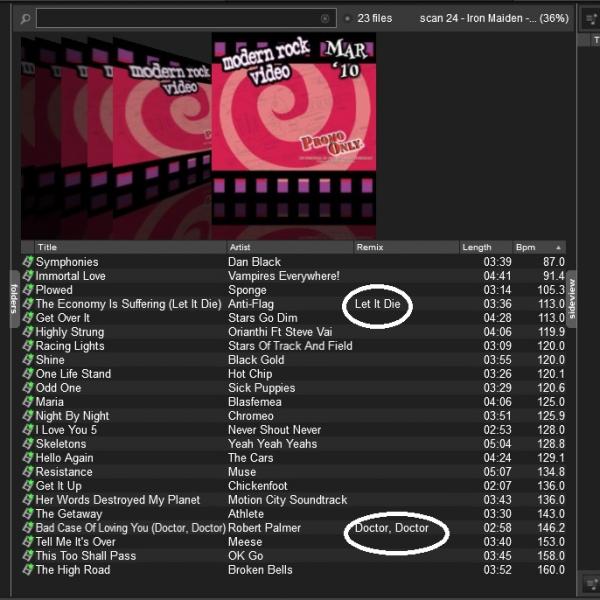Click the file icon next to One Life Stand
Image resolution: width=600 pixels, height=600 pixels.
pyautogui.click(x=28, y=373)
